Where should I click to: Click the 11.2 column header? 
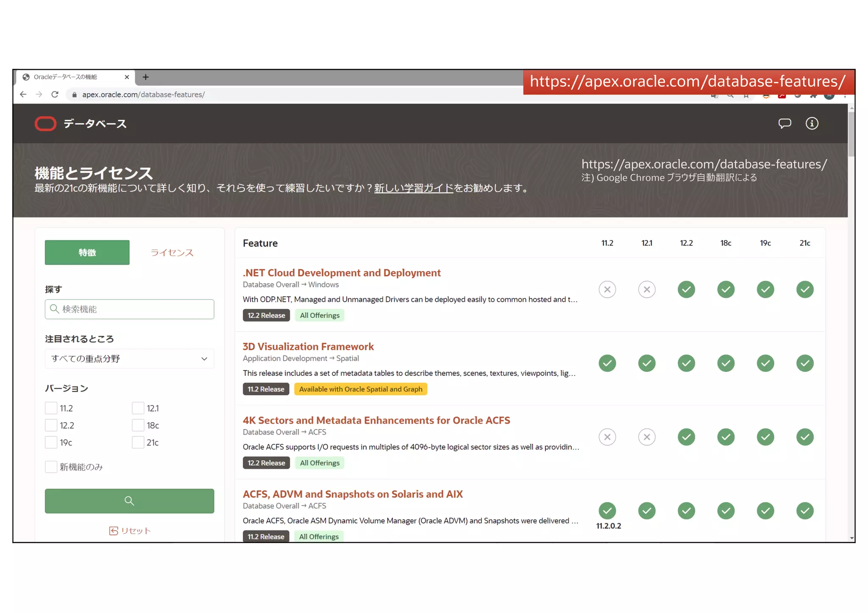click(x=607, y=243)
